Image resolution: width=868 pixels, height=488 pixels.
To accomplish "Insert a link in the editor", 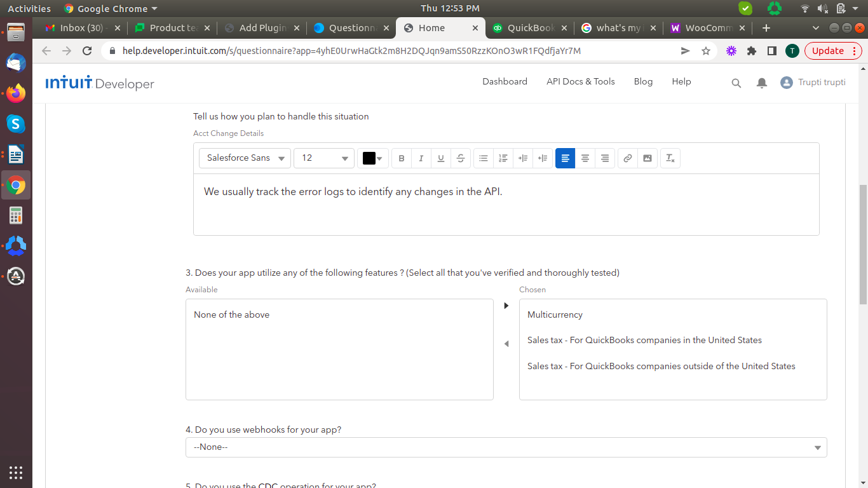I will click(628, 158).
